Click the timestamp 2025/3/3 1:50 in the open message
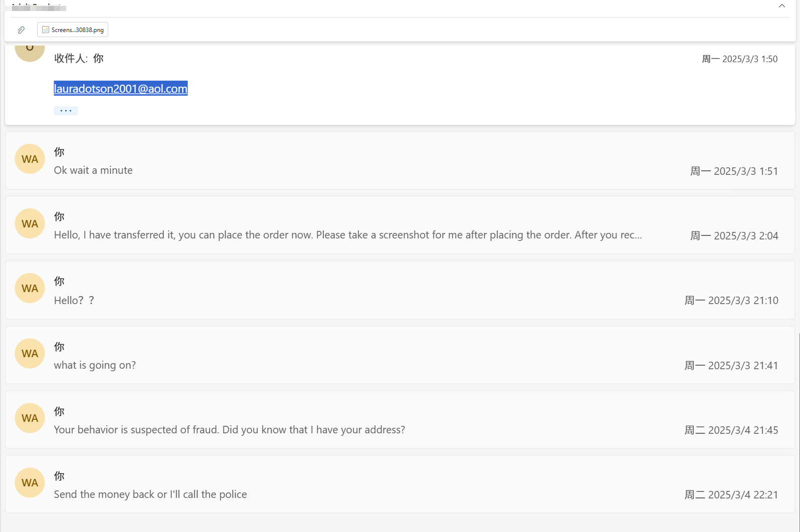The image size is (800, 532). 739,59
